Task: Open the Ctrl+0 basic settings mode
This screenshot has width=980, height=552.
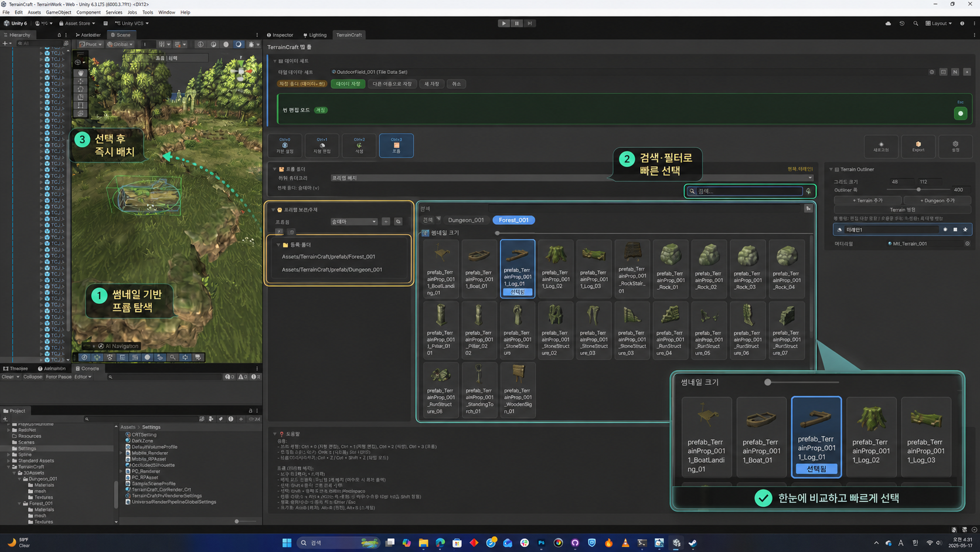Action: (285, 145)
